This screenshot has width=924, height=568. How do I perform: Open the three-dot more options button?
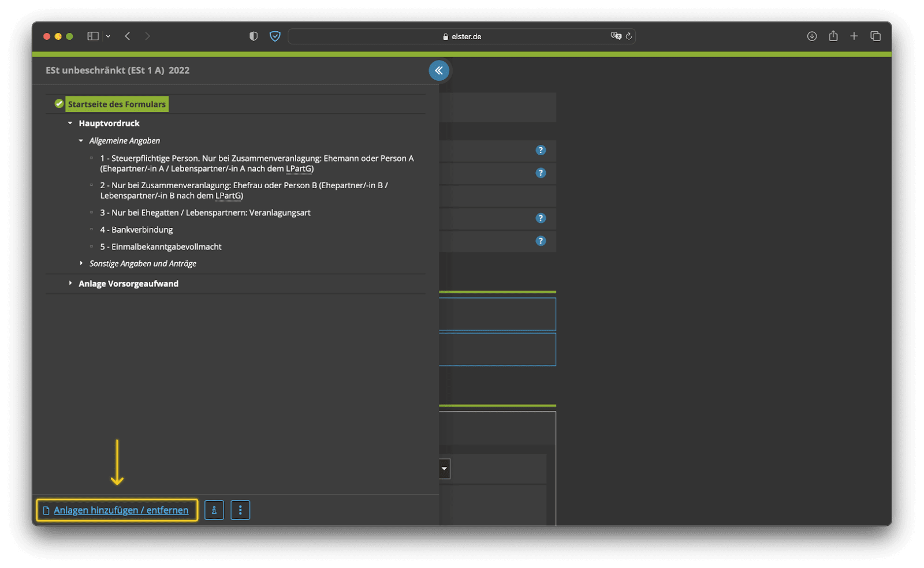pos(240,510)
